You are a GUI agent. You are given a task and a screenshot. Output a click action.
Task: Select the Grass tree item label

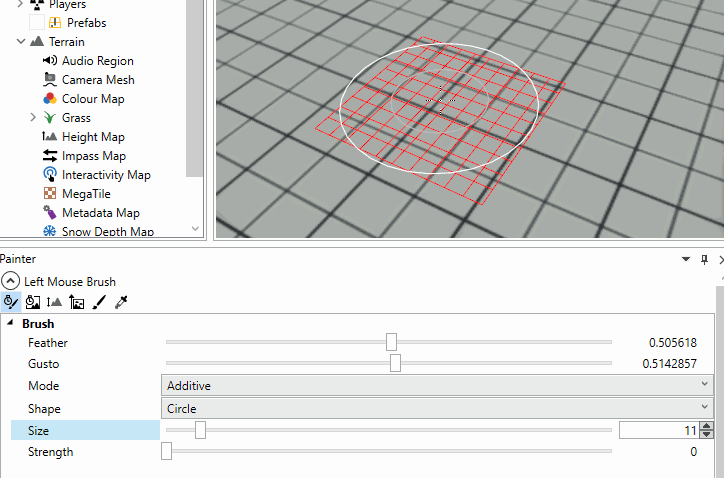tap(76, 118)
